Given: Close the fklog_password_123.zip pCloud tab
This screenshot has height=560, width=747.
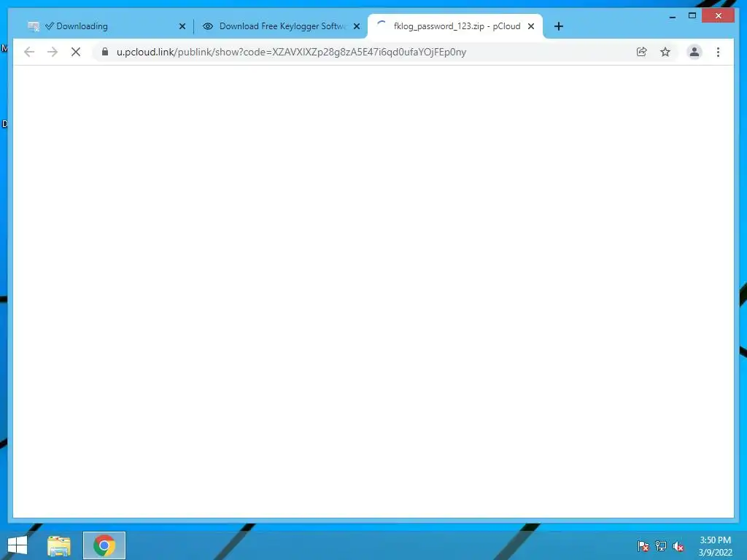Looking at the screenshot, I should [x=531, y=27].
